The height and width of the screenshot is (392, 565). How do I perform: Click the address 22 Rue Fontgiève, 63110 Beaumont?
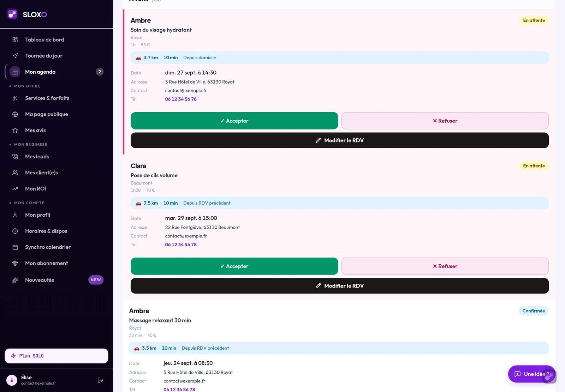tap(202, 227)
